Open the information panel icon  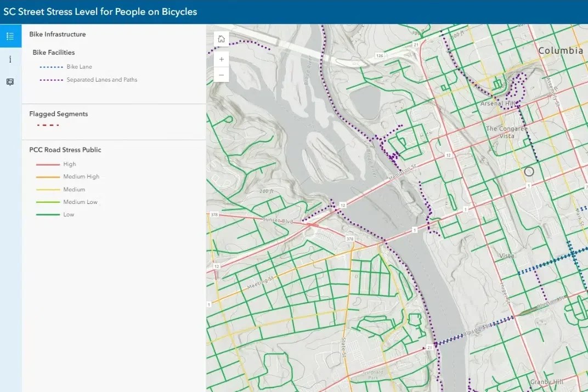[10, 59]
